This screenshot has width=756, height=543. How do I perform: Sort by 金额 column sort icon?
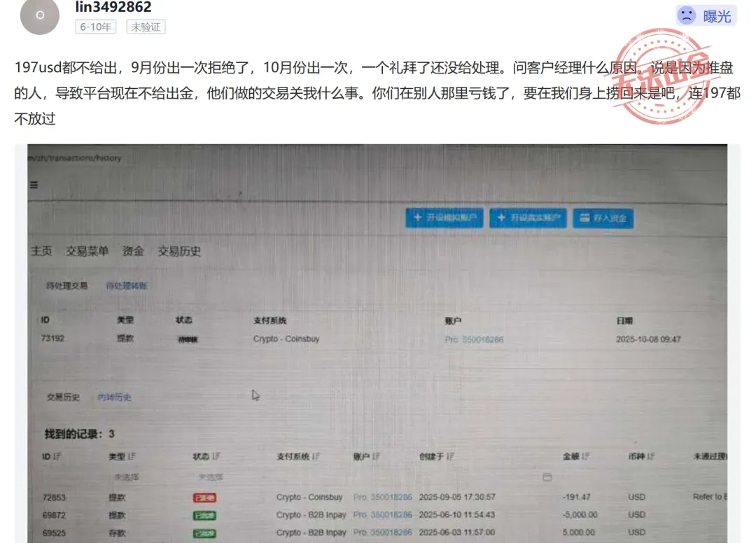click(x=586, y=456)
